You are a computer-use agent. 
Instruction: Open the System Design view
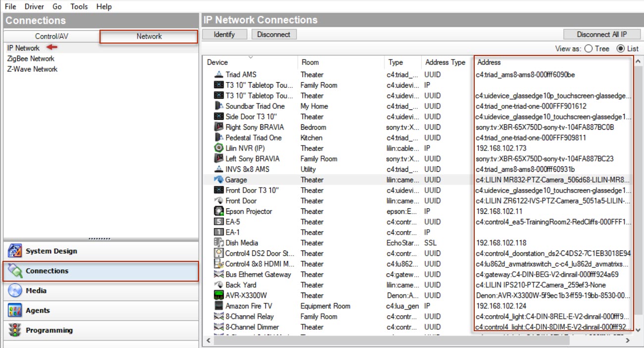[101, 251]
